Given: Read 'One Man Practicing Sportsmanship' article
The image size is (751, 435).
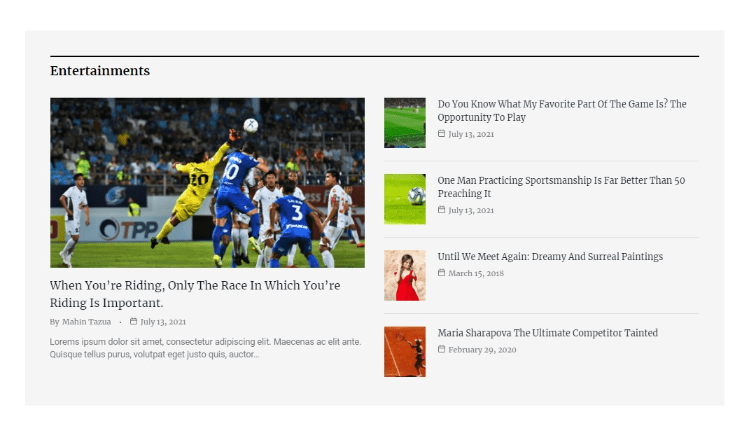Looking at the screenshot, I should [560, 187].
